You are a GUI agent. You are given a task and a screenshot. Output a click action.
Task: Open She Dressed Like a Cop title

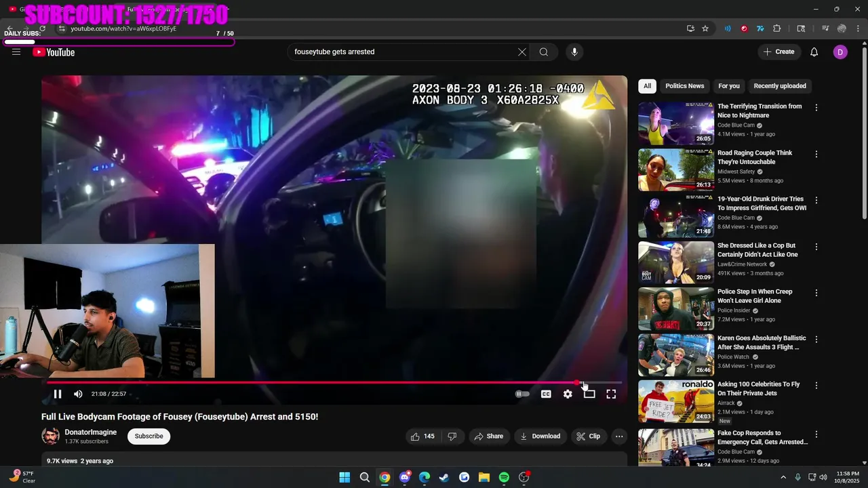[757, 250]
